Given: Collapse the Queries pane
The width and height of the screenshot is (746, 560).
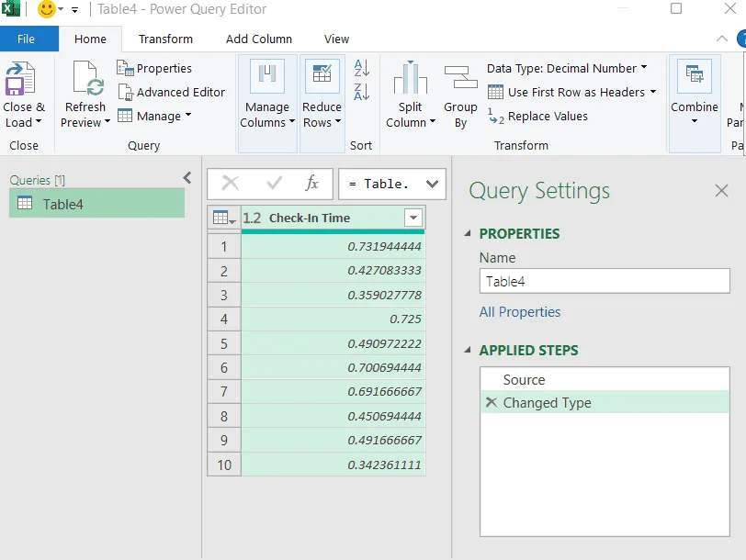Looking at the screenshot, I should click(x=187, y=178).
